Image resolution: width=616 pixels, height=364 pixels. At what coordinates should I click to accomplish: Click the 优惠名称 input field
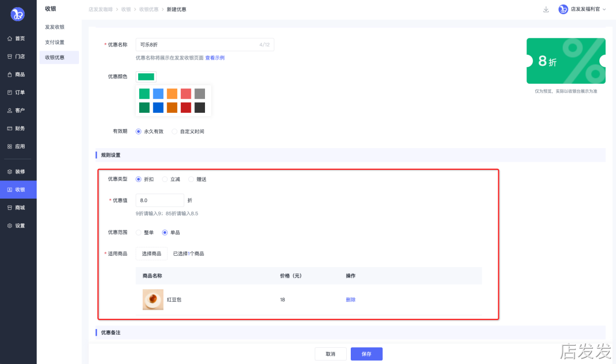[205, 45]
